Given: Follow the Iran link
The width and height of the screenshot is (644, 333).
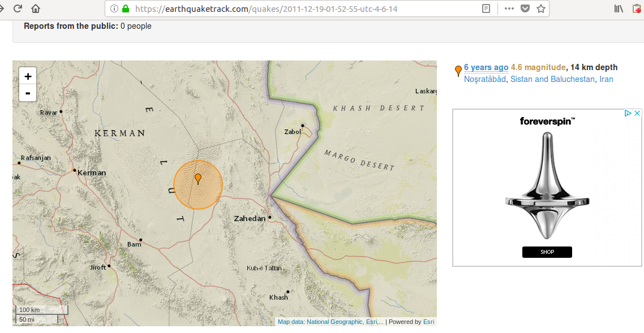Looking at the screenshot, I should pos(606,79).
